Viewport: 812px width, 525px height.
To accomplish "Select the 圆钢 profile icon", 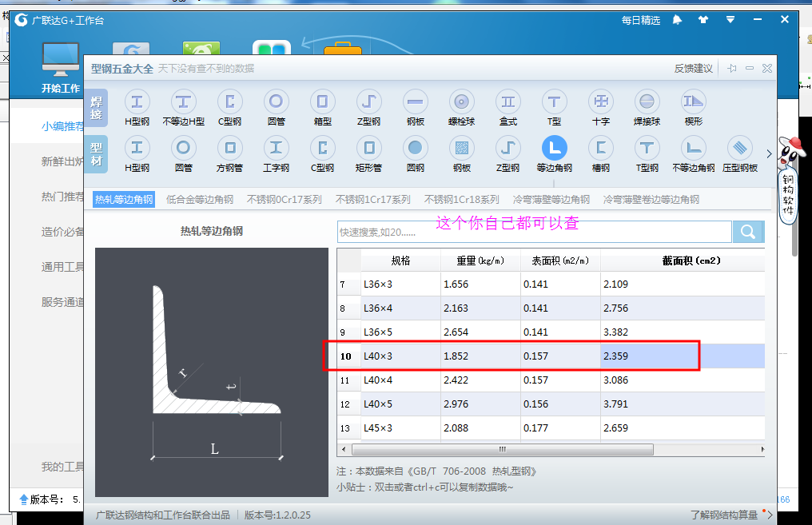I will click(x=416, y=148).
